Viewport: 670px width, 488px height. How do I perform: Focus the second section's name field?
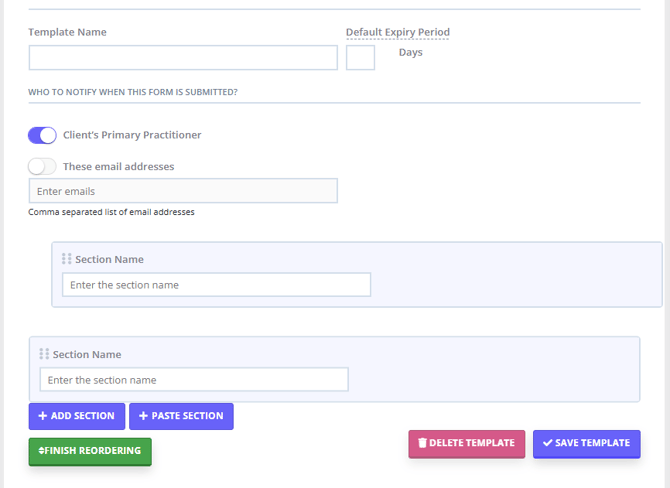[194, 380]
